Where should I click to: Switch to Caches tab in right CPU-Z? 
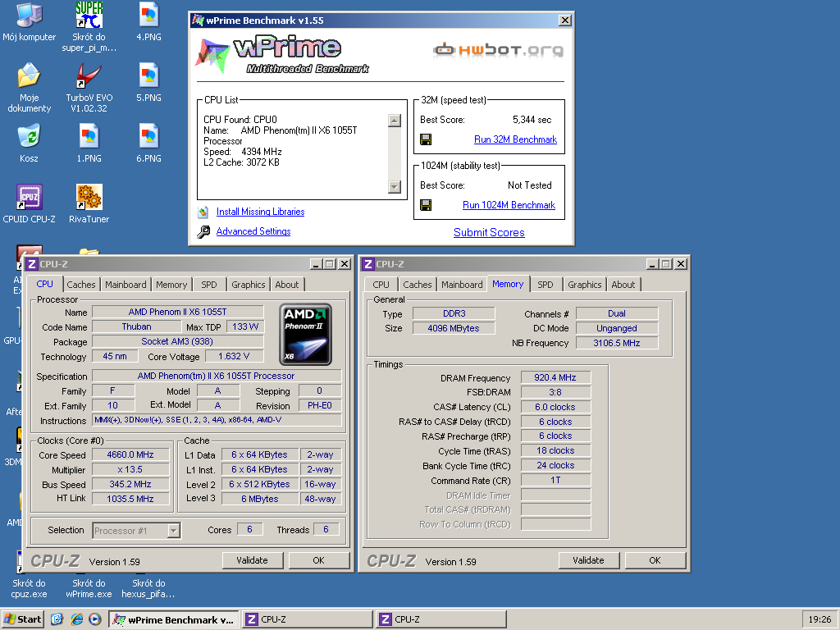click(x=418, y=285)
